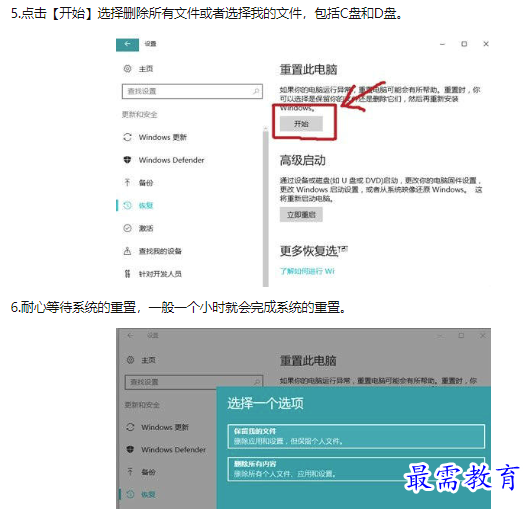Maximize the upper Settings window
This screenshot has width=528, height=509.
[x=464, y=44]
